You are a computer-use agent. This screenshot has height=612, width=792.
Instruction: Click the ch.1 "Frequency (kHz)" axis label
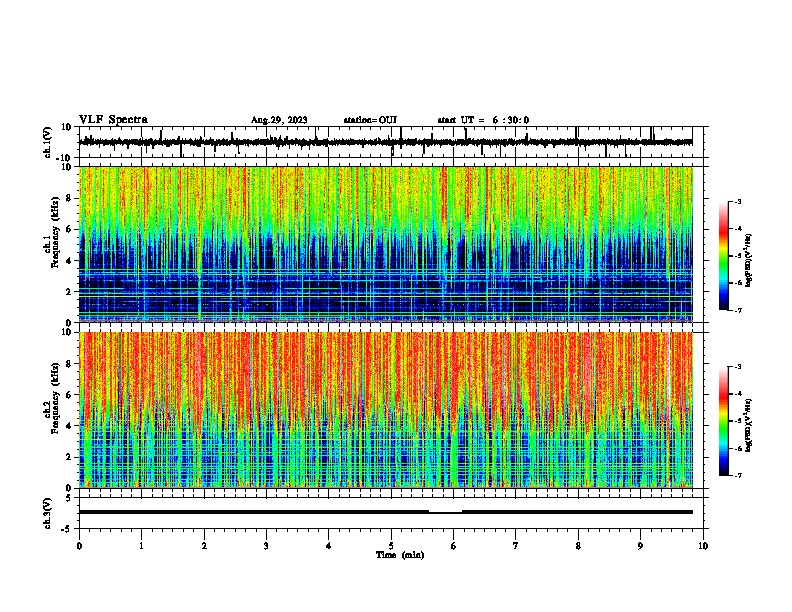coord(55,233)
